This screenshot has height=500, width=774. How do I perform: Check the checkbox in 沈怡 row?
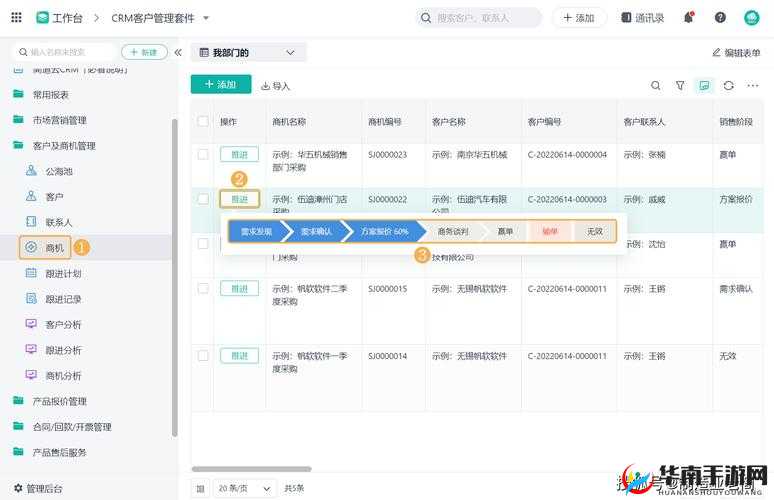pos(203,243)
